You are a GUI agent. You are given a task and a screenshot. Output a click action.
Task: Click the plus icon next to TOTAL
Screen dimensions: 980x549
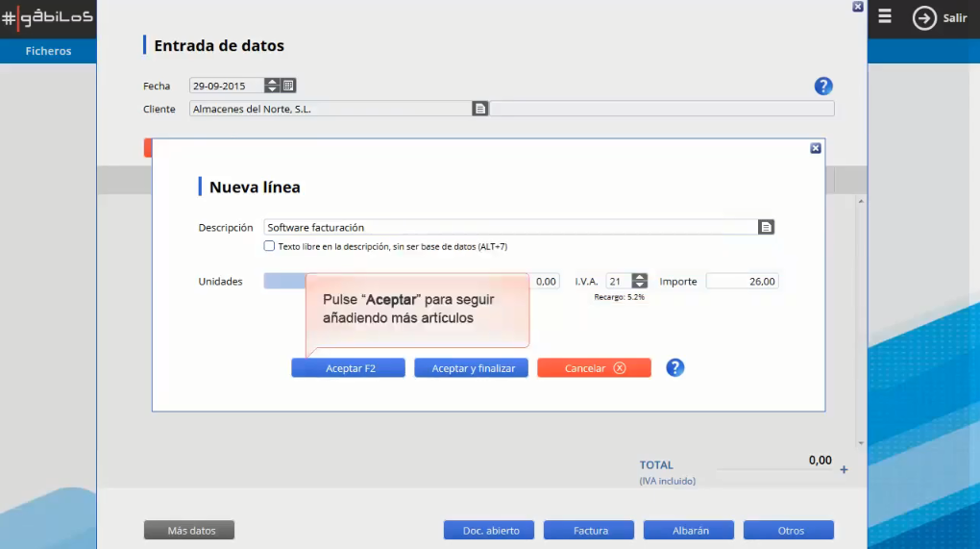coord(844,469)
